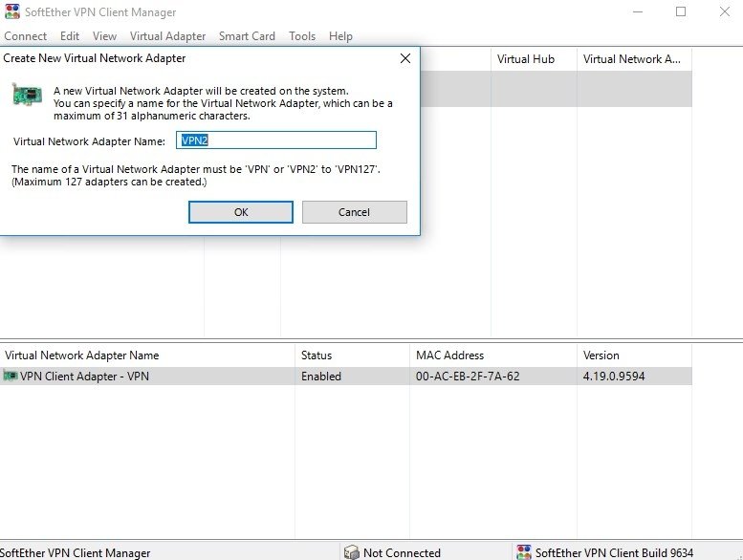Click MAC address 00-AC-EB-2F-7A-62
The height and width of the screenshot is (560, 743).
tap(468, 377)
